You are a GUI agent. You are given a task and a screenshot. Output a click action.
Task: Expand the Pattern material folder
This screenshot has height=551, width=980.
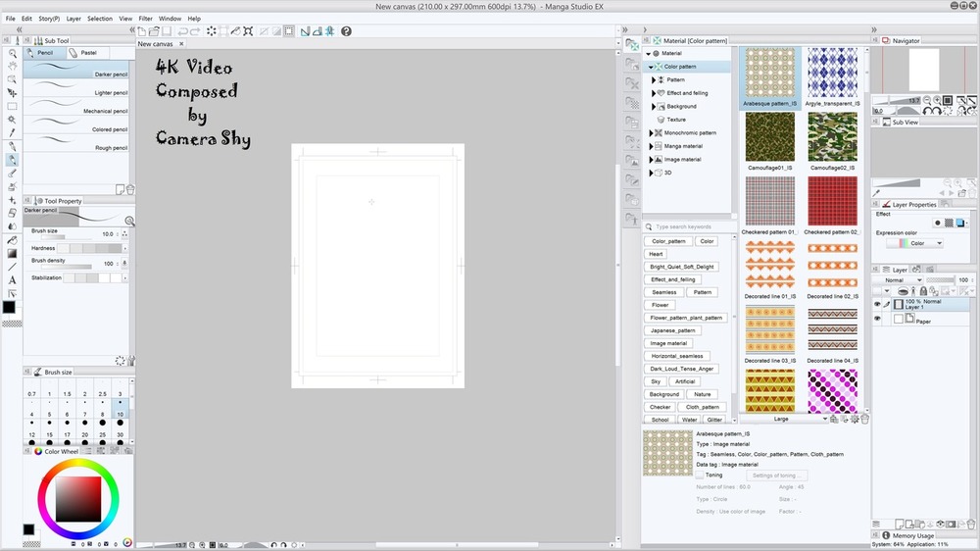(654, 80)
